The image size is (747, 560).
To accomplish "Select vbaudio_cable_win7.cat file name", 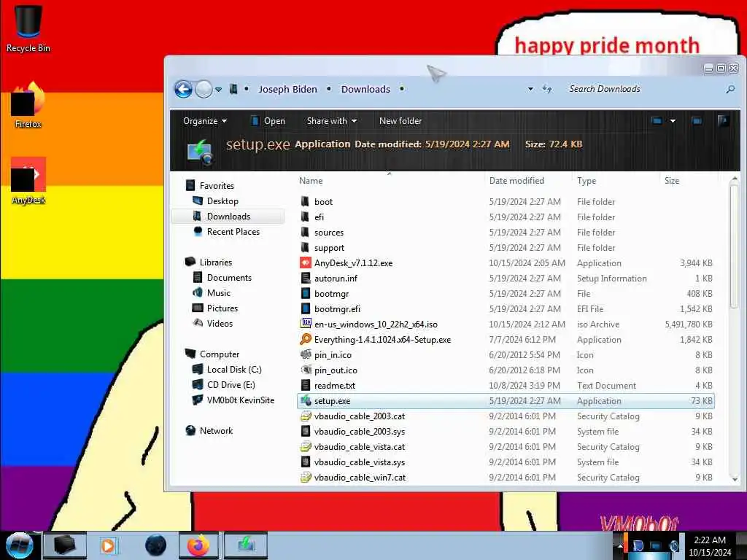I will point(360,477).
